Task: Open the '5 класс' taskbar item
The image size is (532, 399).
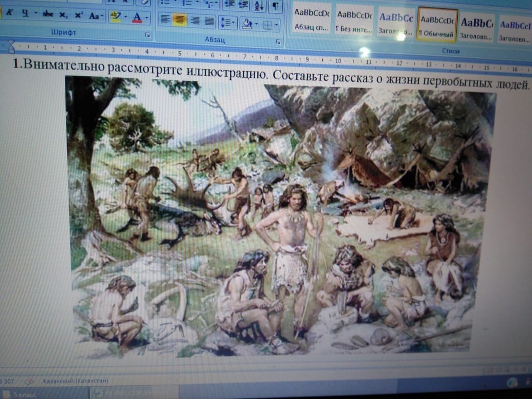Action: (20, 394)
